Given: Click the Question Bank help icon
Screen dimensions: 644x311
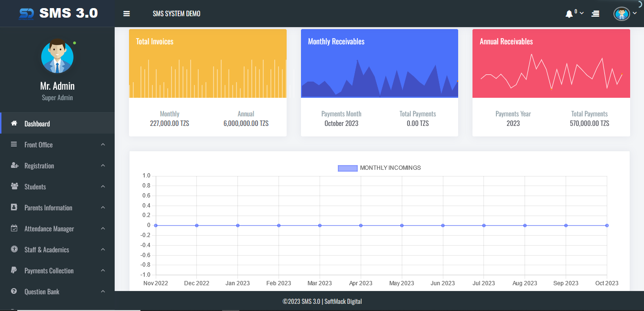Looking at the screenshot, I should click(x=14, y=291).
